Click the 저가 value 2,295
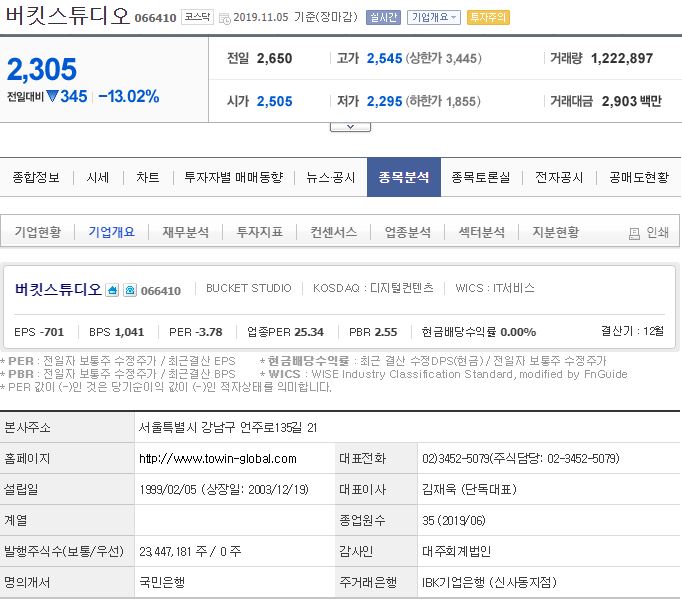The height and width of the screenshot is (599, 682). coord(384,101)
